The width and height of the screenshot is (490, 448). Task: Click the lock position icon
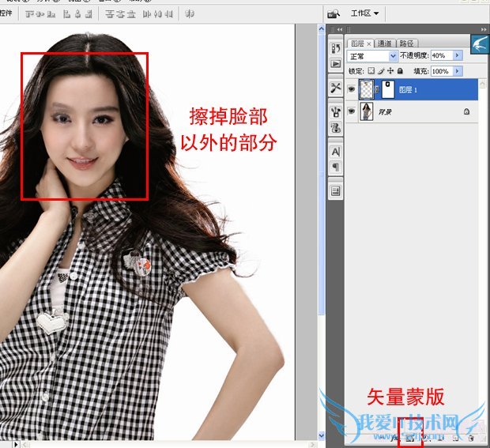click(390, 71)
